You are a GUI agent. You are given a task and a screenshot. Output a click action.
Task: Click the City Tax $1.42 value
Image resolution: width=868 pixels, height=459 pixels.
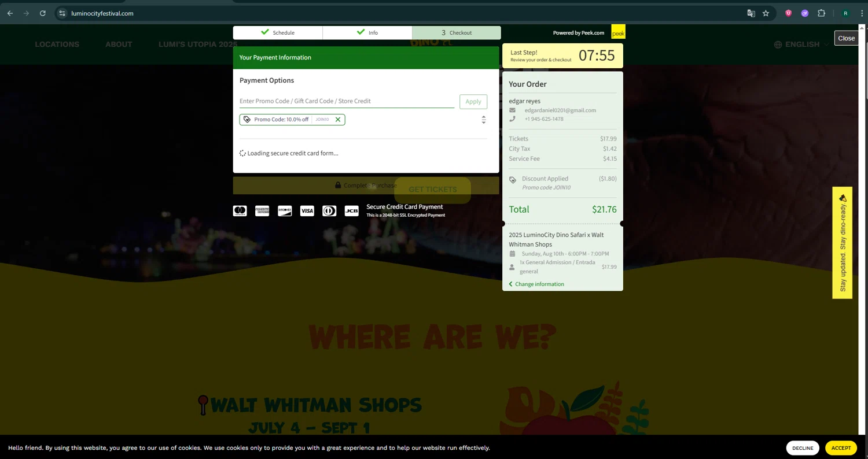pos(610,149)
